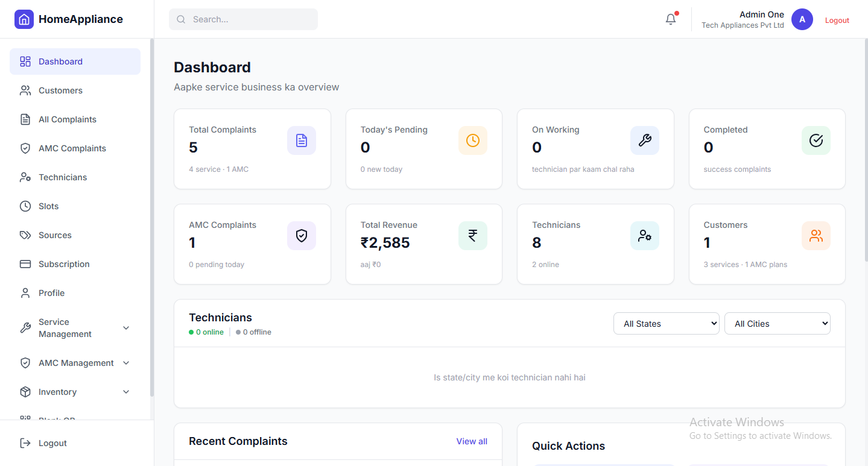Click into the Search input field
The width and height of the screenshot is (868, 466).
point(243,19)
